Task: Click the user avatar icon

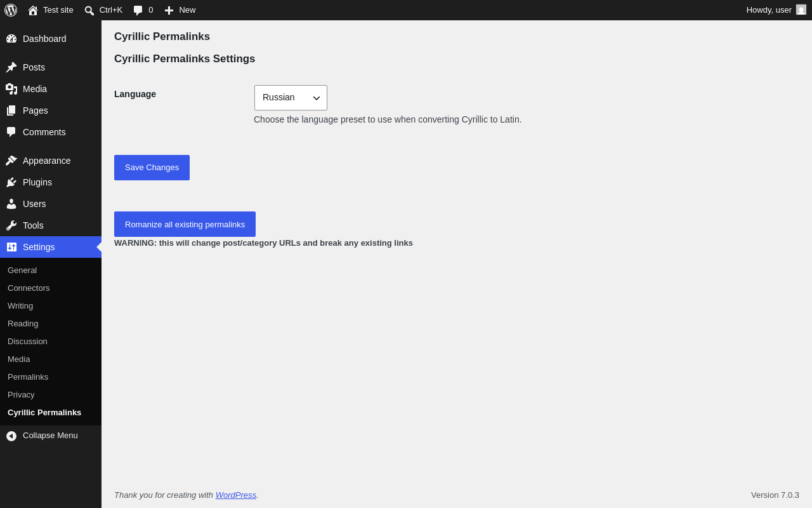Action: (x=801, y=10)
